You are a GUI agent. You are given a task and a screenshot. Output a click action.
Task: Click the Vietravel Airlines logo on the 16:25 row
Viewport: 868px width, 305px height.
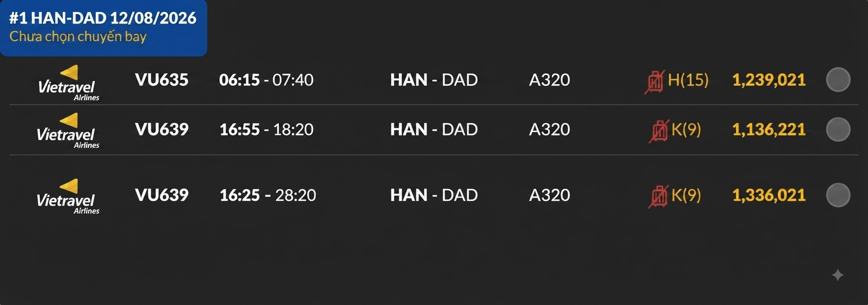[68, 197]
